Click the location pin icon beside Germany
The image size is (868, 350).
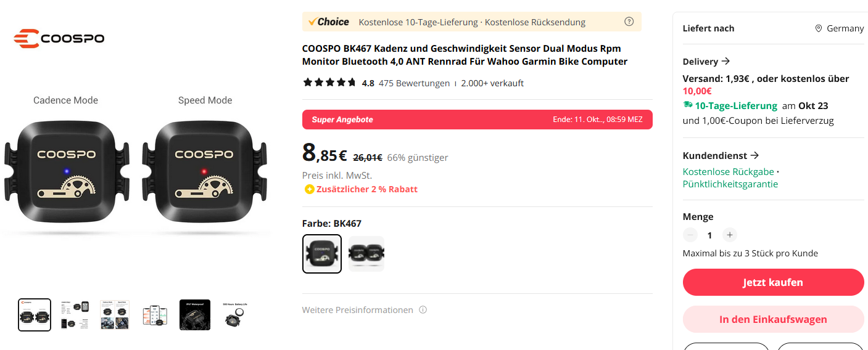click(819, 28)
